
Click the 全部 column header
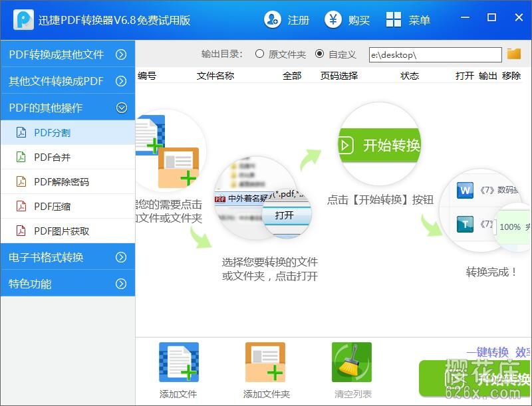point(292,76)
